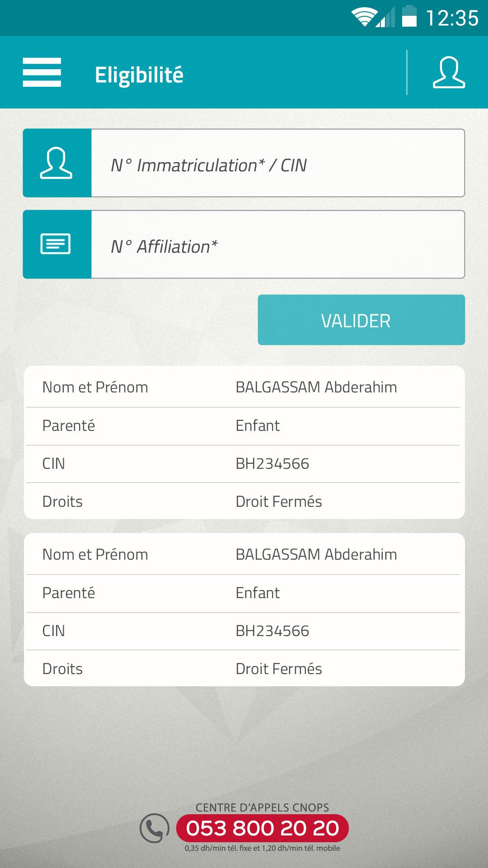Call the 053 800 20 20 number
The height and width of the screenshot is (868, 488).
pos(263,828)
